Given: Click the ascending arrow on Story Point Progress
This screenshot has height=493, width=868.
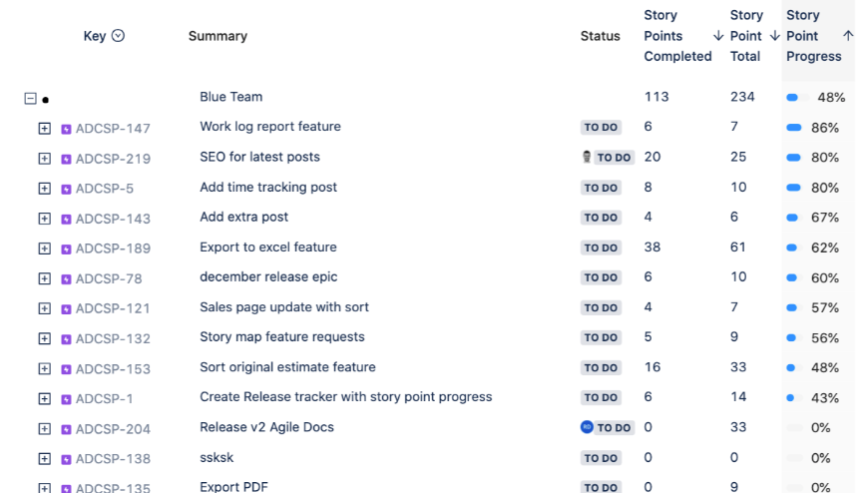Looking at the screenshot, I should pos(848,36).
